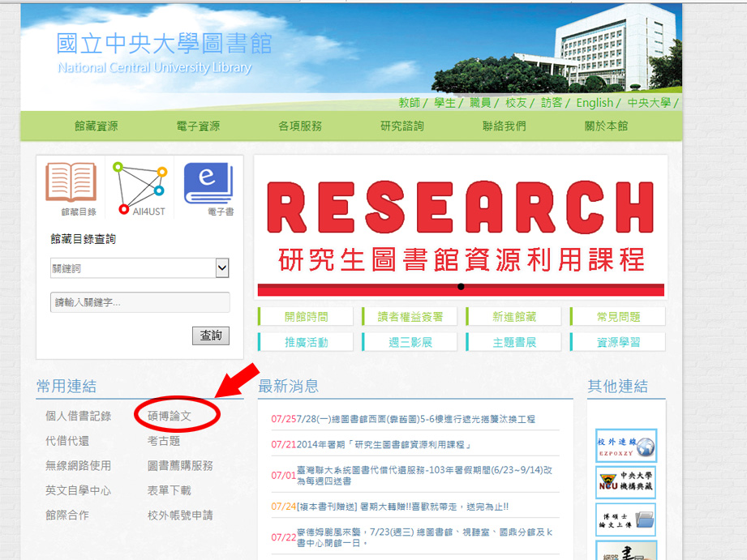
Task: Open the 個人借書記錄 link
Action: (78, 416)
